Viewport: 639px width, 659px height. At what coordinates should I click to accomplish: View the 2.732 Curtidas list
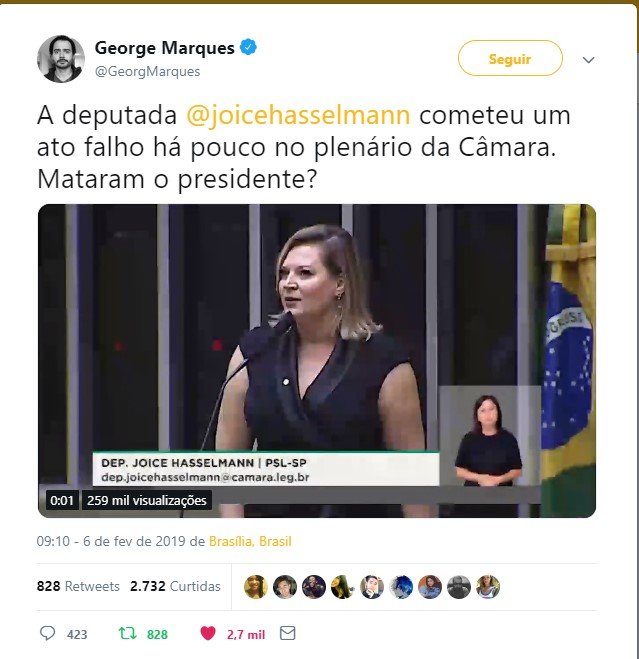(x=175, y=586)
